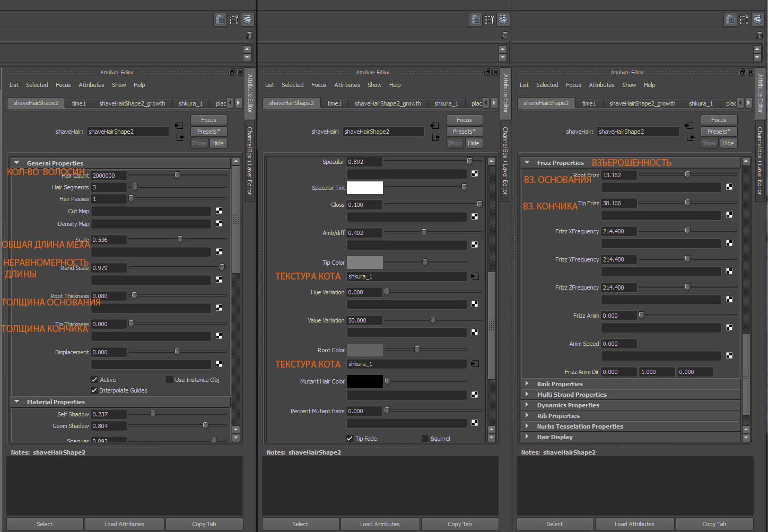
Task: Open the connected node arrow beside Tip Color shkura_1
Action: point(475,276)
